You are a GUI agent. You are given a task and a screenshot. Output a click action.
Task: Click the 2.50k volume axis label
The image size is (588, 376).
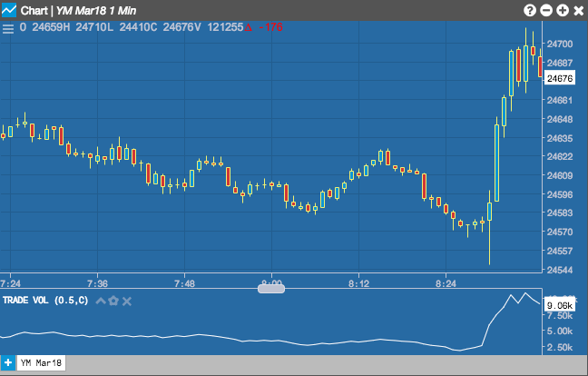(560, 347)
